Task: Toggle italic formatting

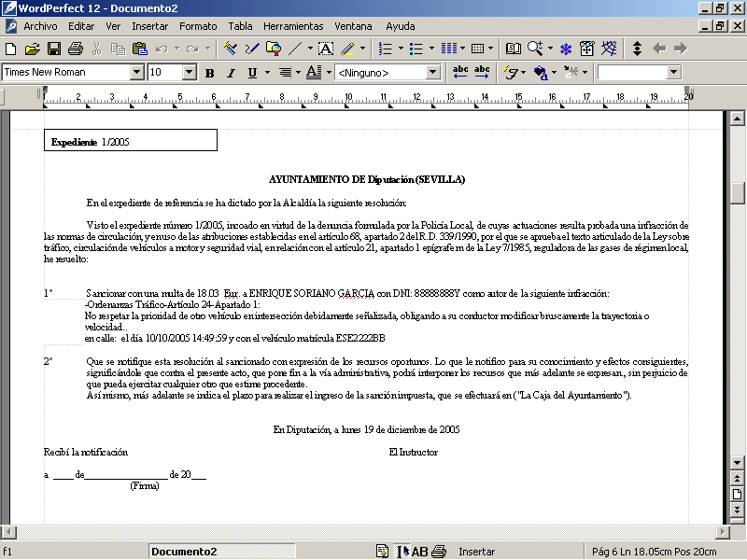Action: pyautogui.click(x=230, y=72)
